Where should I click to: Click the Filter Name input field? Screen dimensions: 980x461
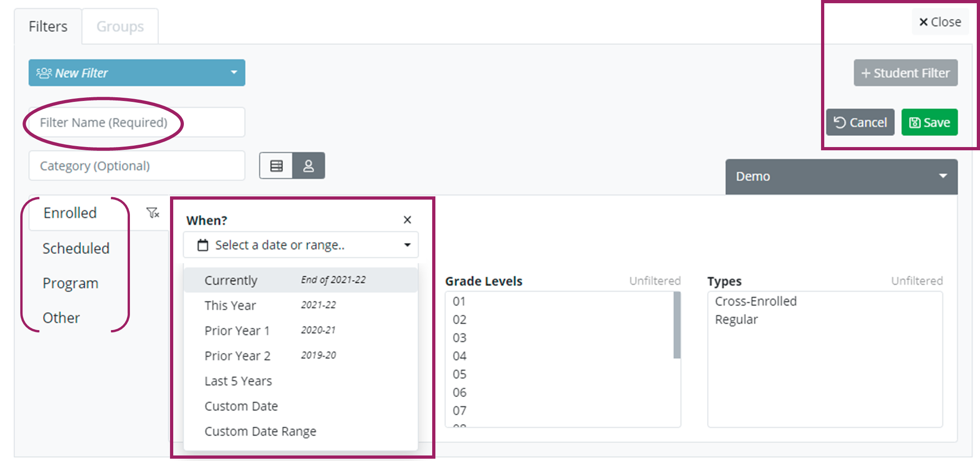[x=136, y=123]
